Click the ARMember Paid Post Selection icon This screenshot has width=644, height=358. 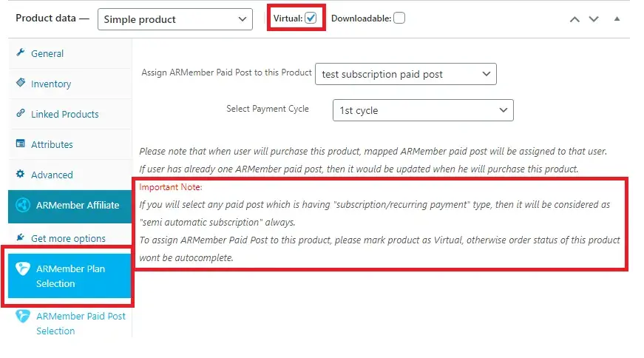(x=23, y=317)
